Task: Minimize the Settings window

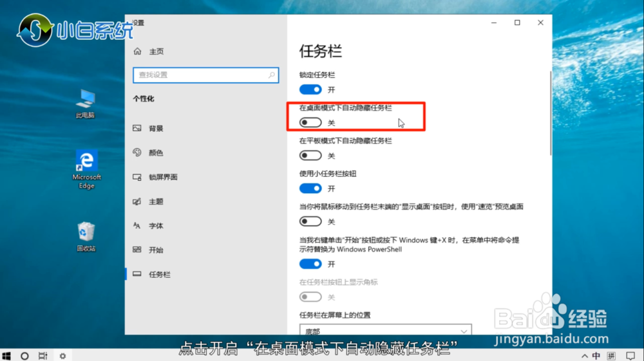Action: click(x=494, y=23)
